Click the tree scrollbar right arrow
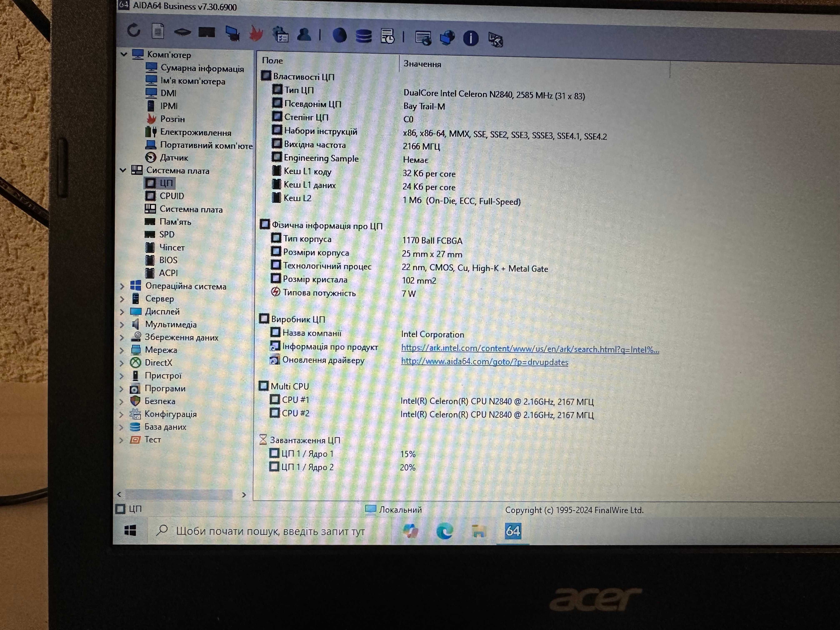Image resolution: width=840 pixels, height=630 pixels. [x=244, y=495]
